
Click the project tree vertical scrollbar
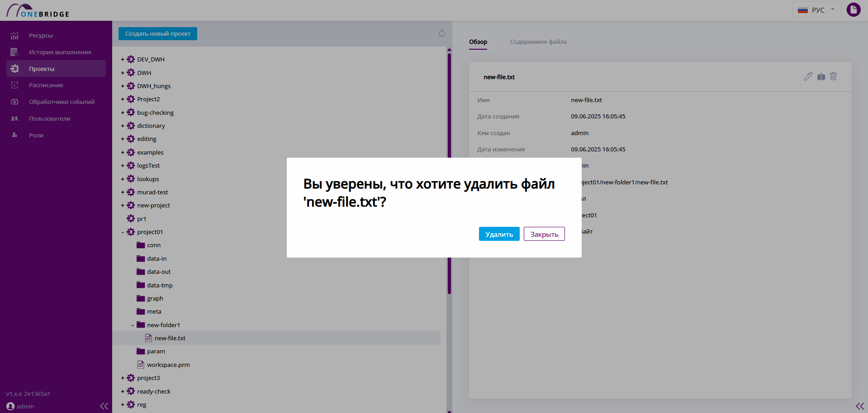coord(449,174)
